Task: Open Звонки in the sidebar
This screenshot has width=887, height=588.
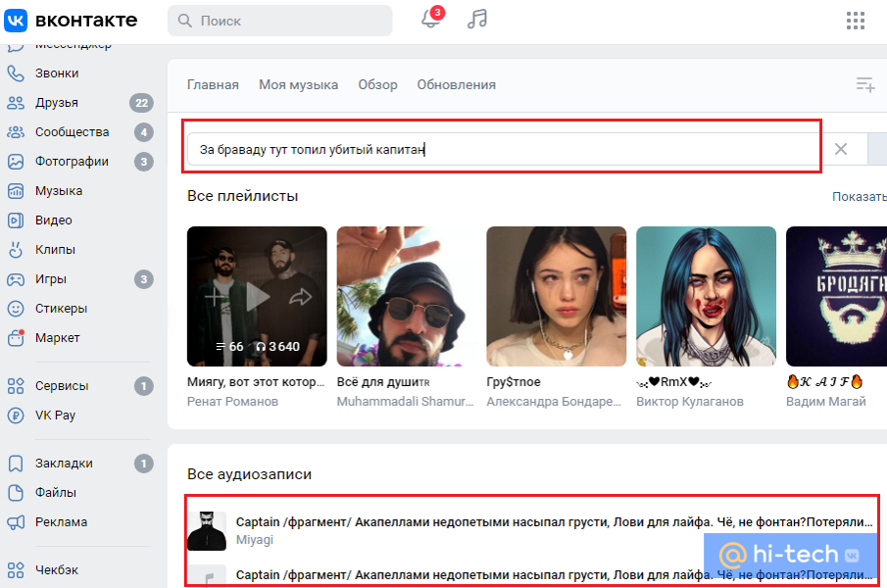Action: [x=57, y=73]
